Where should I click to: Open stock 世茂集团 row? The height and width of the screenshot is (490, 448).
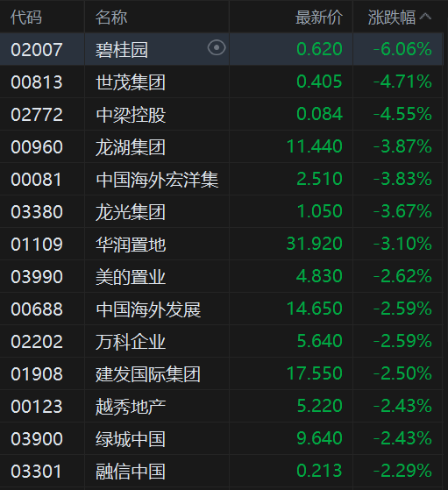[x=221, y=82]
